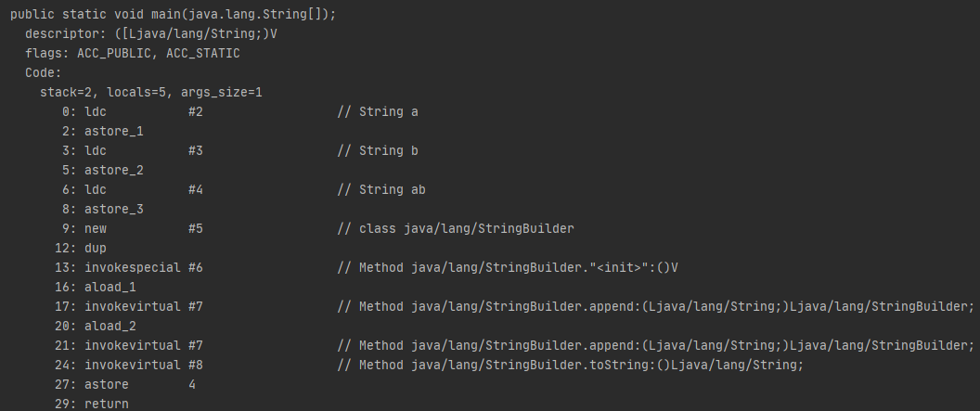The width and height of the screenshot is (980, 411).
Task: Click the dup instruction
Action: (x=96, y=248)
